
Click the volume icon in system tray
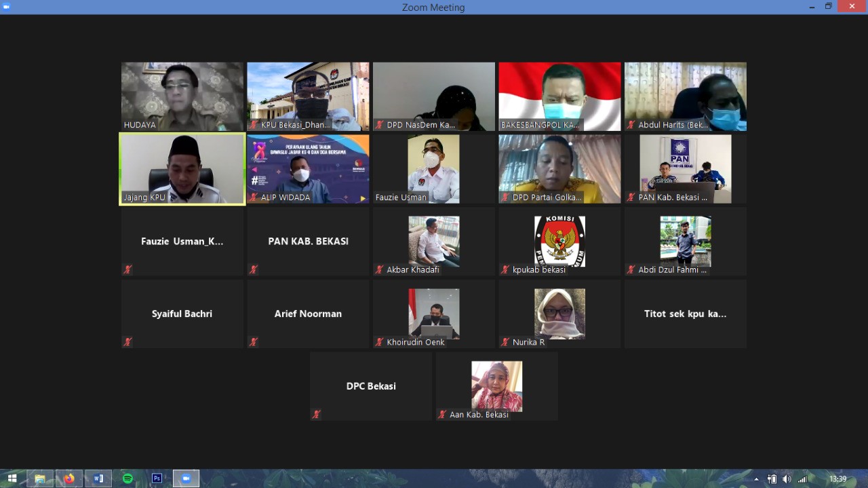coord(787,479)
